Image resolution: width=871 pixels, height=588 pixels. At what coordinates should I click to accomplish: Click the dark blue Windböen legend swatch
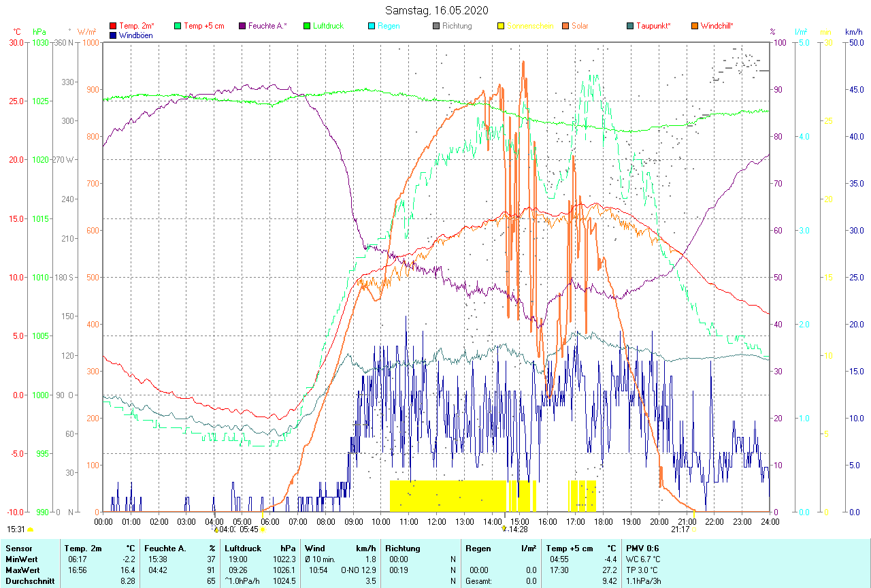tap(113, 35)
